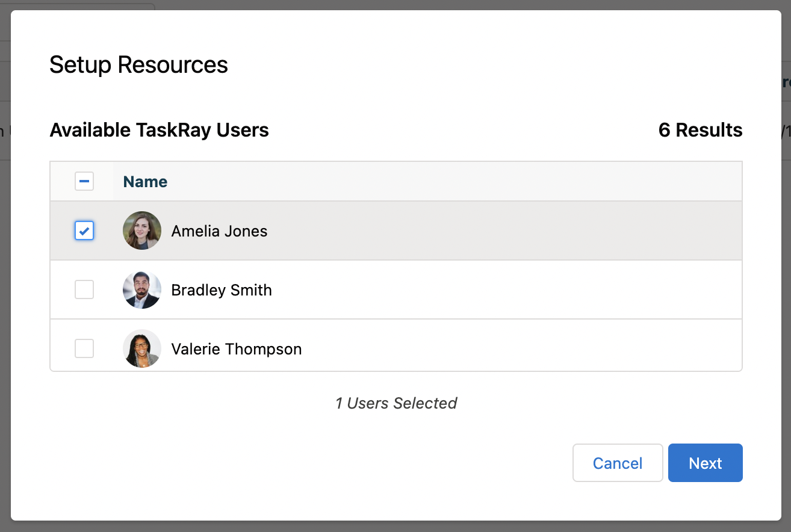Click Bradley Smith's profile photo

pos(141,289)
